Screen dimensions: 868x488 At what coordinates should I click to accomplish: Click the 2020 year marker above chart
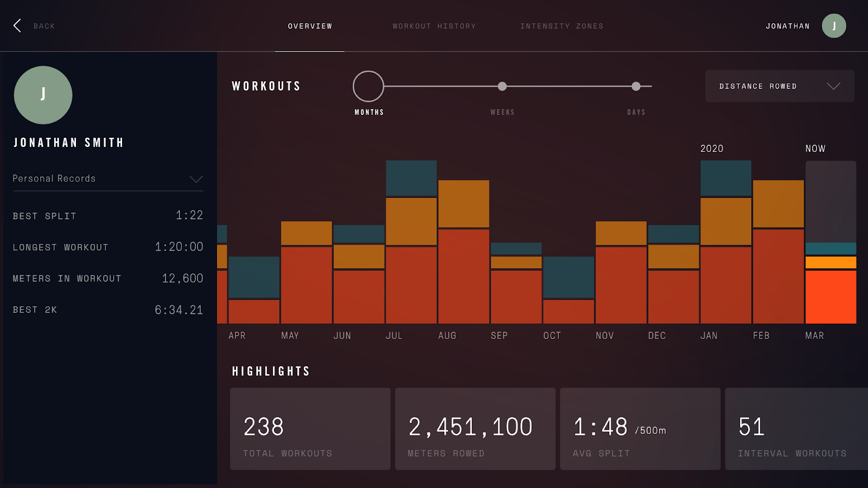coord(712,149)
